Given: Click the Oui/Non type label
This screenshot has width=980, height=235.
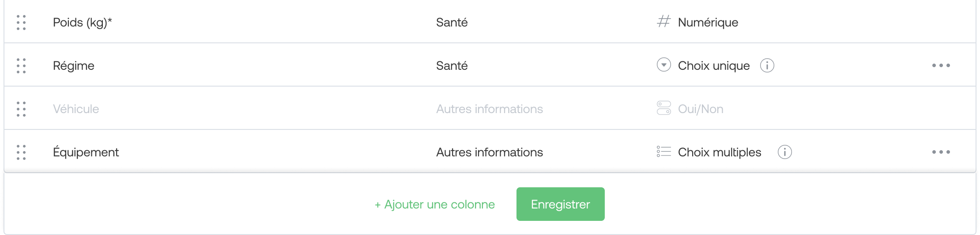Looking at the screenshot, I should pyautogui.click(x=701, y=109).
